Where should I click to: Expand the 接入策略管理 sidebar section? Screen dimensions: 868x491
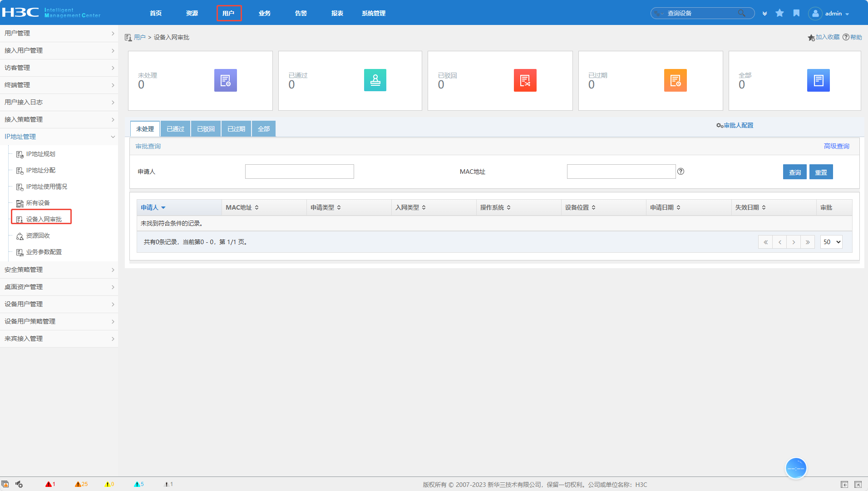point(59,119)
